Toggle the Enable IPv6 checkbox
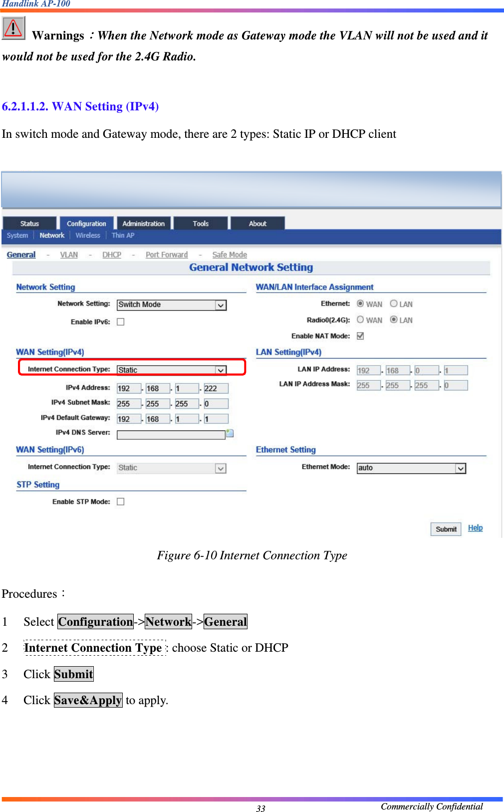The image size is (504, 812). [121, 322]
